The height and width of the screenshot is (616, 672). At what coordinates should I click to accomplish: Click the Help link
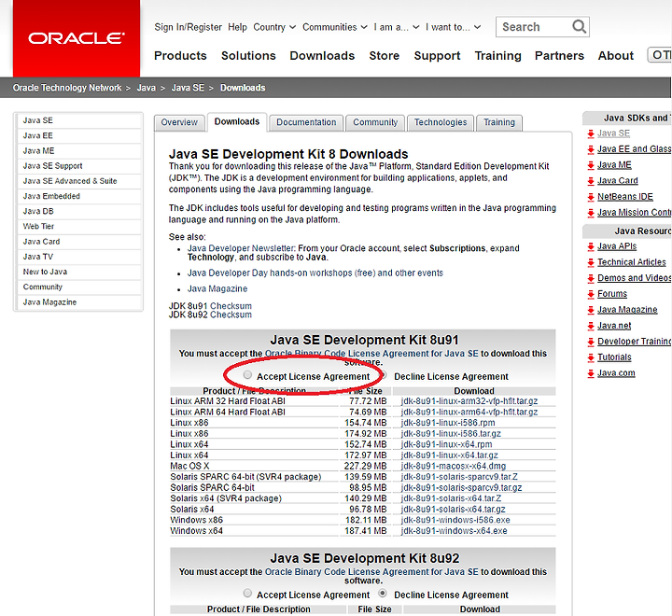click(x=237, y=27)
